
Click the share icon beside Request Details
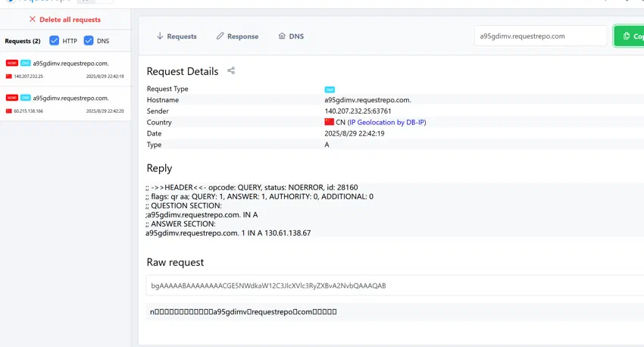coord(231,70)
